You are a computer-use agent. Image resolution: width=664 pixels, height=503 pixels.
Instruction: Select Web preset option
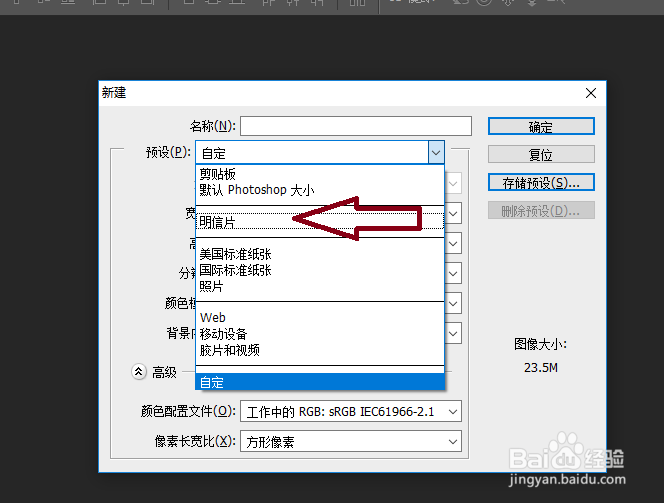coord(320,318)
